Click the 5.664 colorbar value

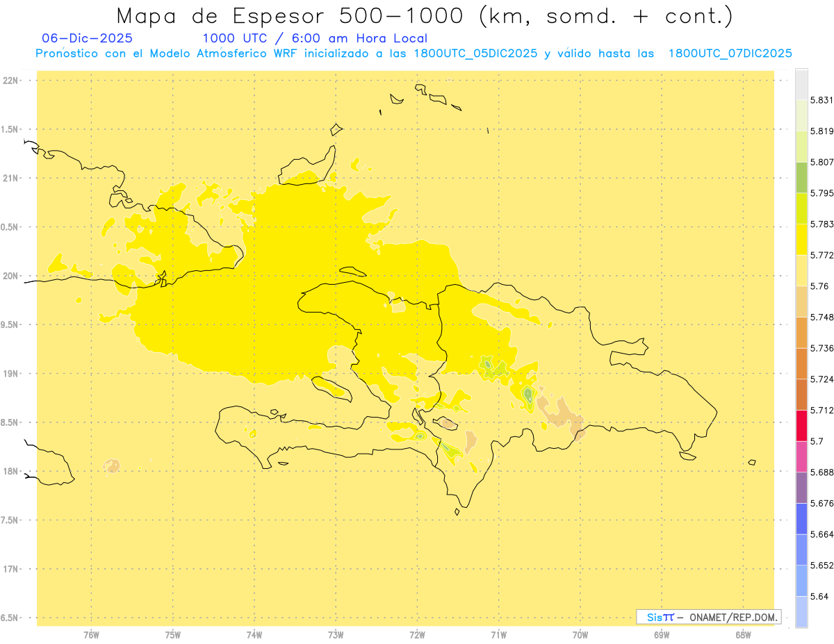[x=822, y=534]
